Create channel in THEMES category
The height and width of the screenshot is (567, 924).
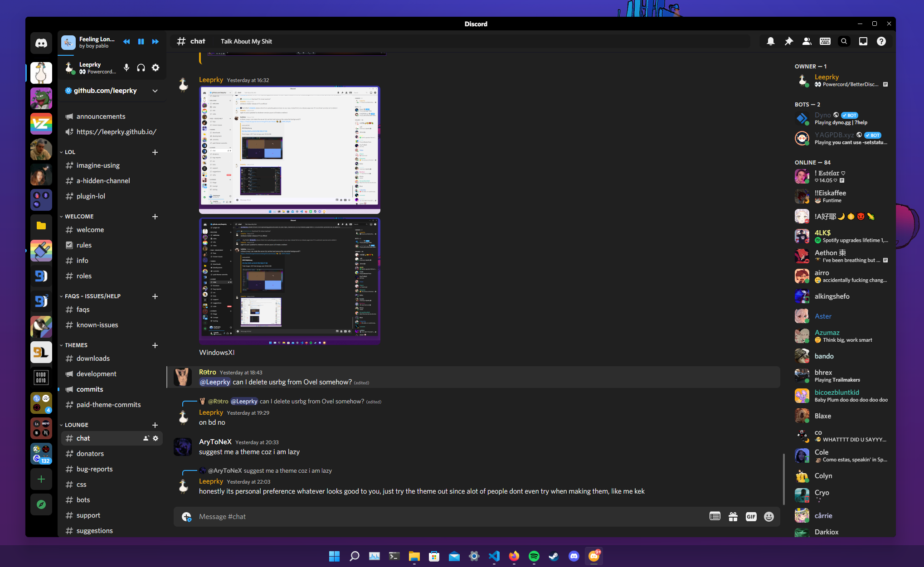point(155,345)
